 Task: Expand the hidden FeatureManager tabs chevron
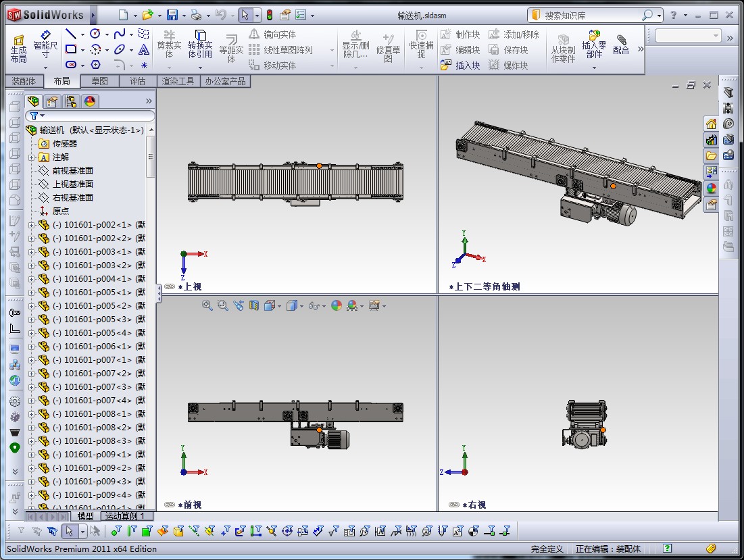149,101
